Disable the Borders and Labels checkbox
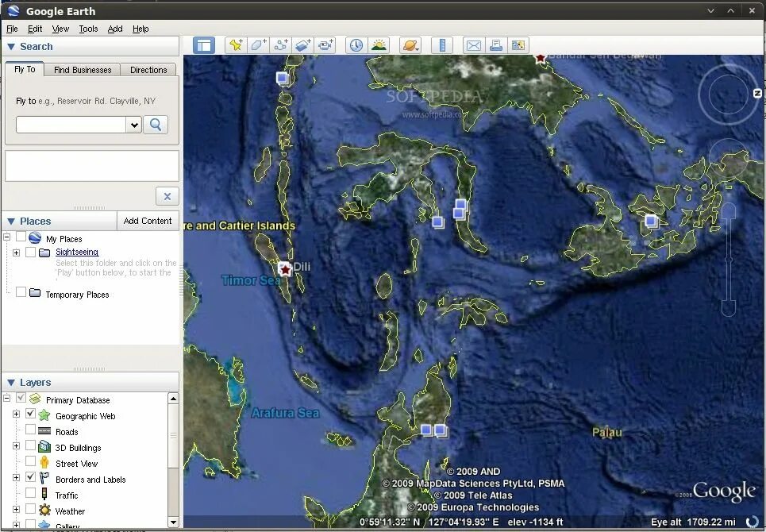 click(x=30, y=477)
